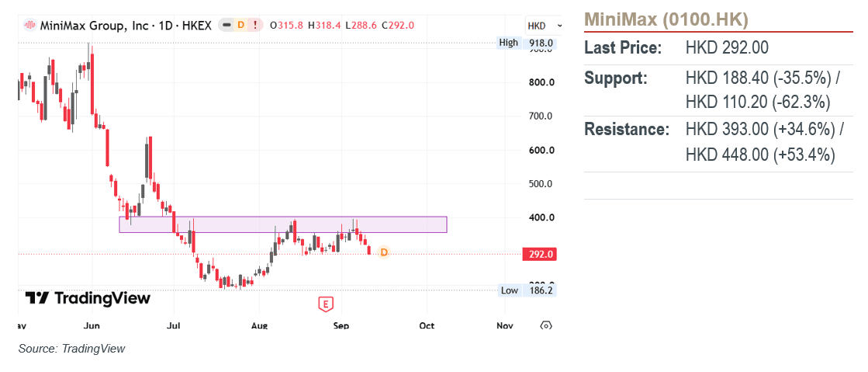Click the HKD 188.40 (-35.5%) support value
This screenshot has height=372, width=868.
(x=759, y=78)
